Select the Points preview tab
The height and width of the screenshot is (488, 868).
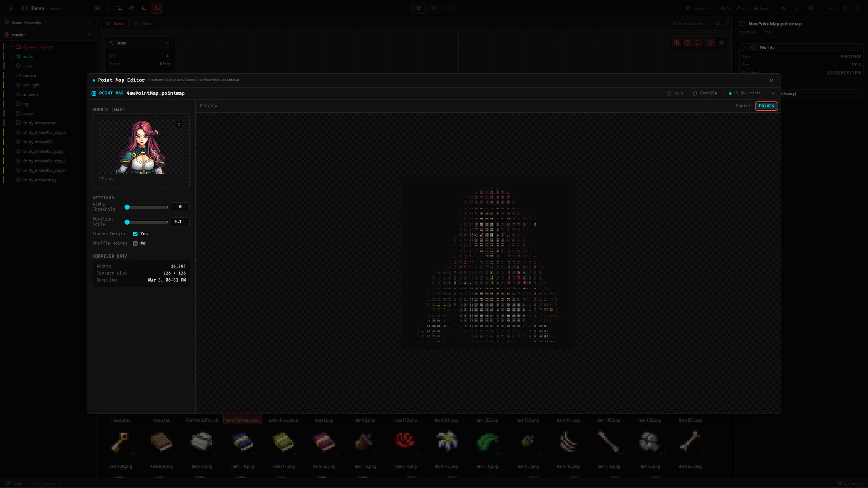coord(766,106)
